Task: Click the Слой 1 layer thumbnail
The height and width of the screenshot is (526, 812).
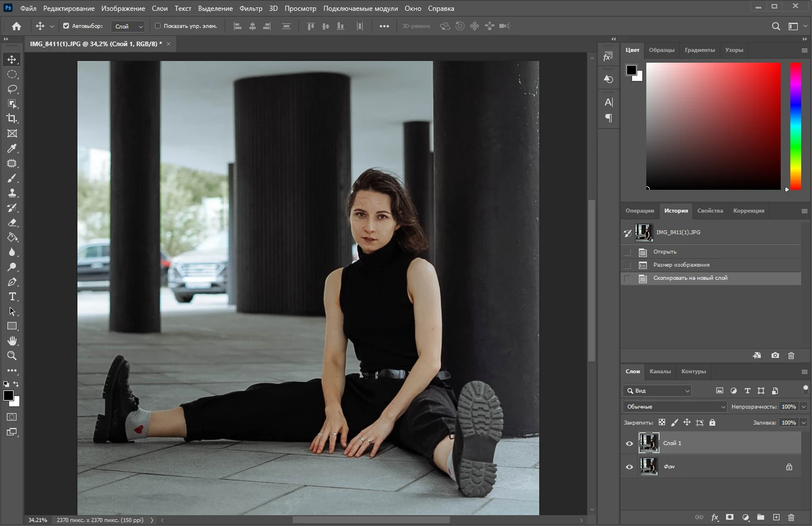Action: pyautogui.click(x=649, y=443)
